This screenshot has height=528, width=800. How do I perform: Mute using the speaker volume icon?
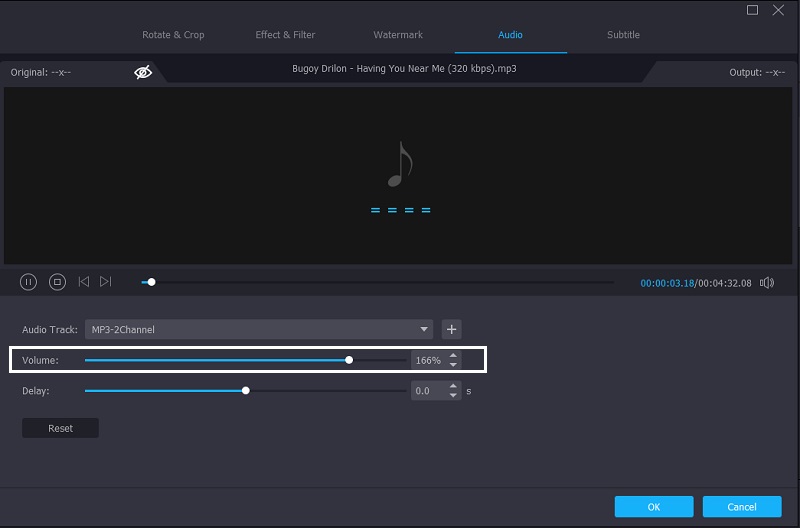click(x=767, y=283)
